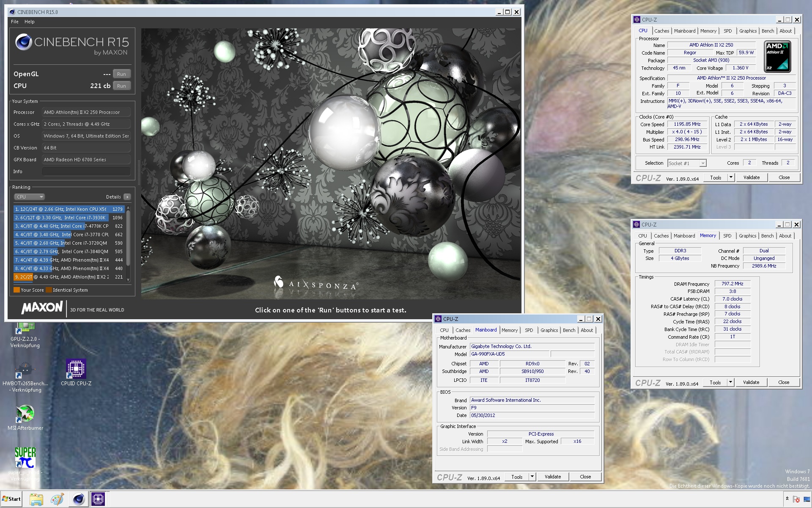Screen dimensions: 812x508
Task: Expand Tools arrow in Memory tab window
Action: [730, 382]
